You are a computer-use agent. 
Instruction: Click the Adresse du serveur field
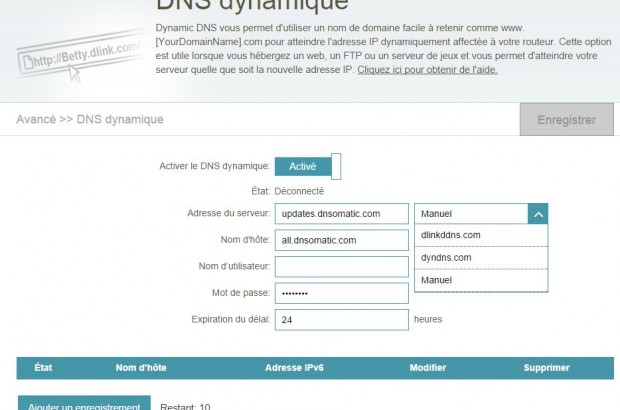tap(341, 213)
